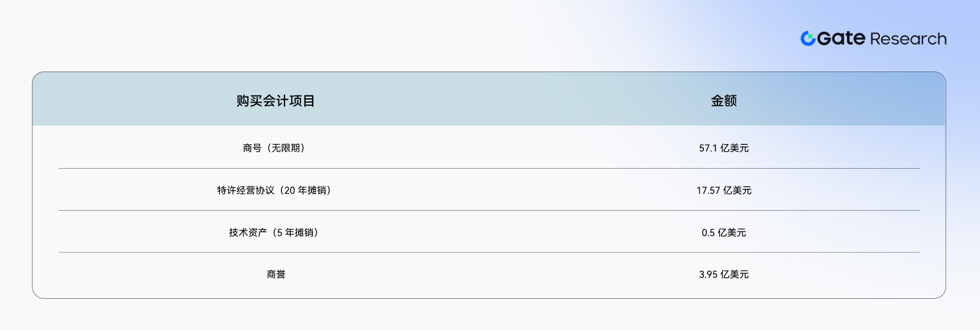Viewport: 980px width, 330px height.
Task: Click divider line under the 商号 row
Action: (x=489, y=168)
